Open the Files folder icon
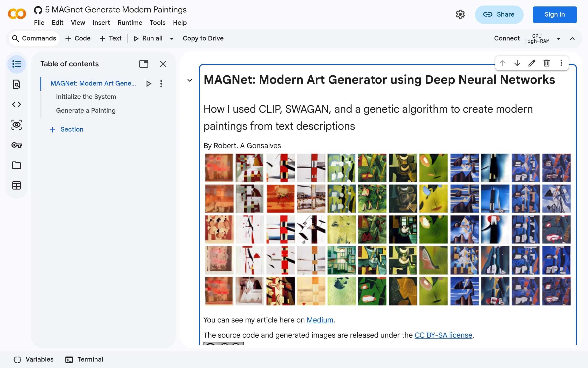 [17, 165]
